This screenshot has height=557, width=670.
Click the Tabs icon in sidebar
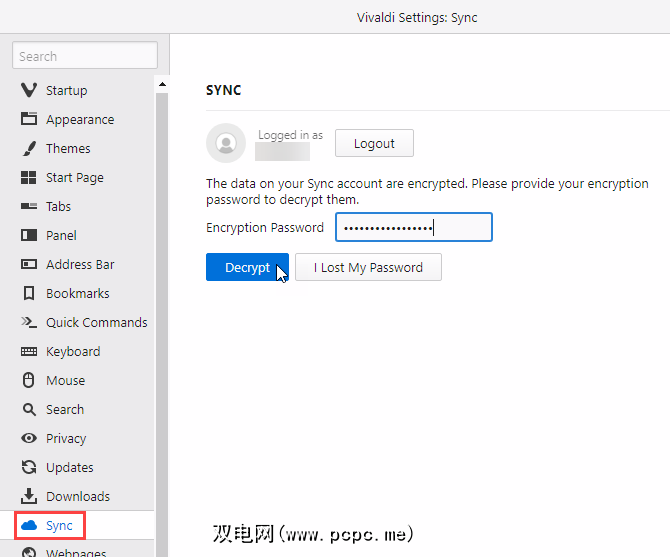(x=29, y=206)
